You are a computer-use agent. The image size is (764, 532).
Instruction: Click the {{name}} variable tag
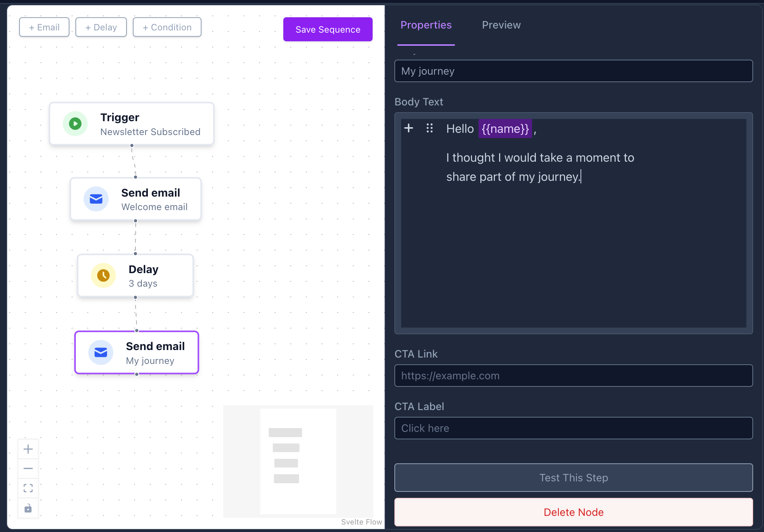(x=505, y=129)
